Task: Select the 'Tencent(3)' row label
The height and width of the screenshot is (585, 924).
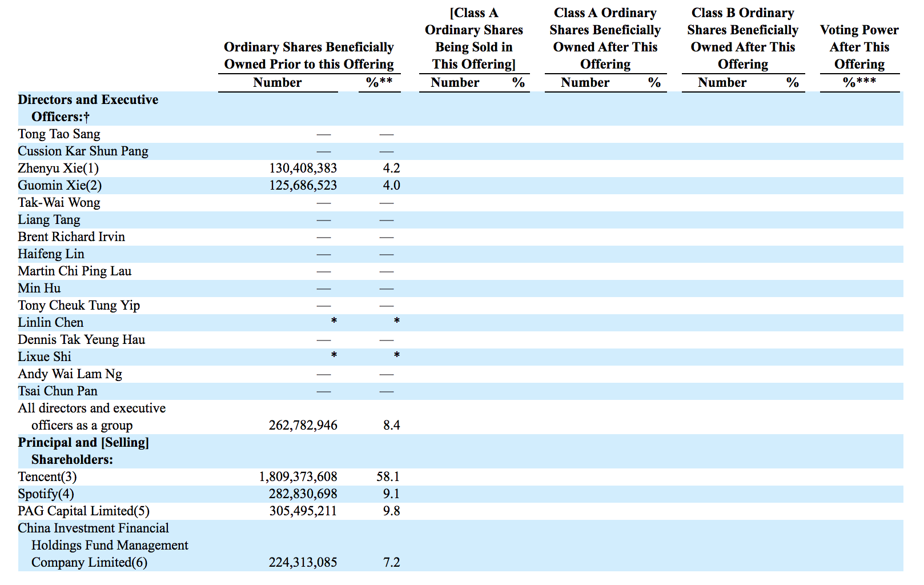Action: pyautogui.click(x=47, y=477)
